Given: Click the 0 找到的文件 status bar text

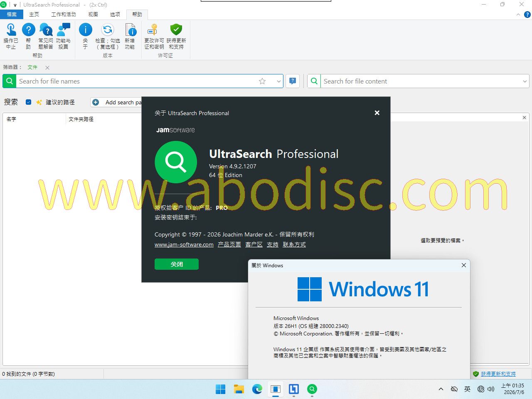Looking at the screenshot, I should point(28,374).
